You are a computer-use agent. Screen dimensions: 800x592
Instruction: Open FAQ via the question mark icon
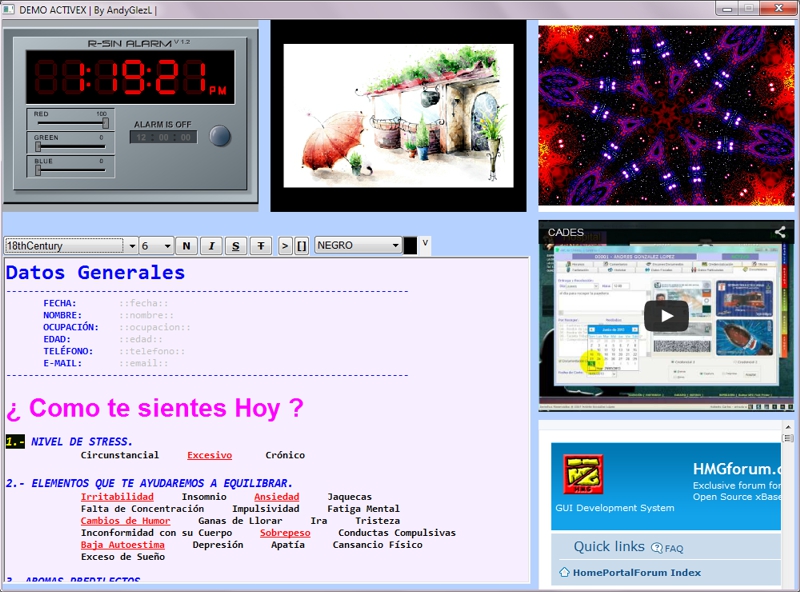pyautogui.click(x=657, y=547)
